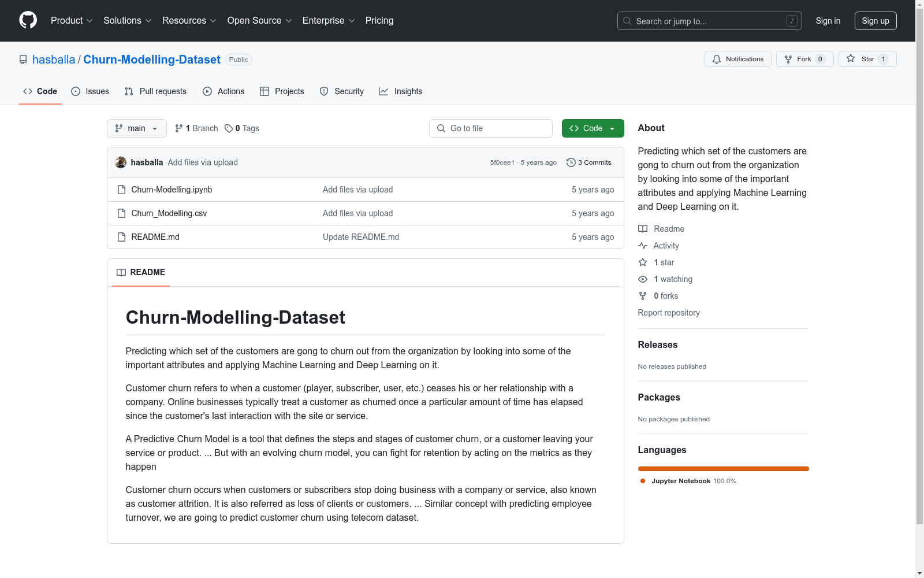The height and width of the screenshot is (578, 924).
Task: Click the hasballa avatar in commit row
Action: (121, 162)
